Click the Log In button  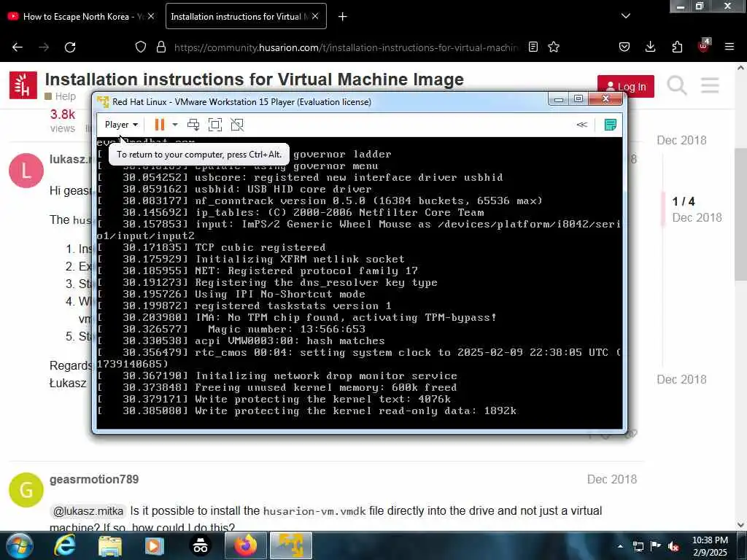pos(625,87)
